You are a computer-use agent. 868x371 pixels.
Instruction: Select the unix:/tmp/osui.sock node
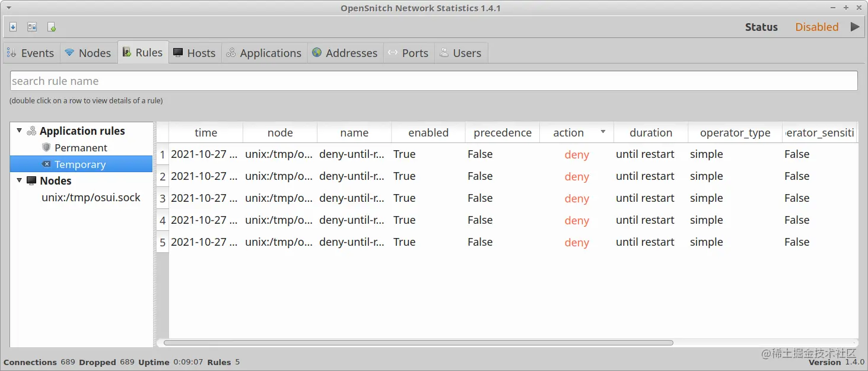click(x=91, y=197)
